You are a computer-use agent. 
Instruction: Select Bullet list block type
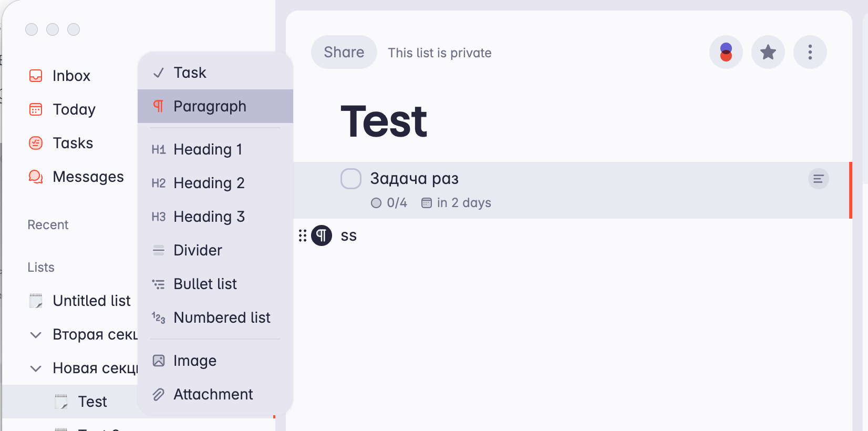point(205,284)
